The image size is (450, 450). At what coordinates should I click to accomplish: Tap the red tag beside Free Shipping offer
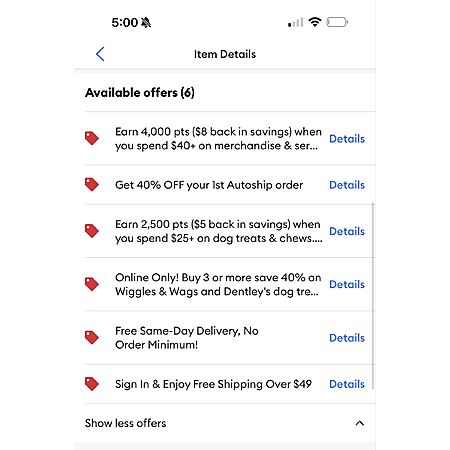[x=92, y=384]
